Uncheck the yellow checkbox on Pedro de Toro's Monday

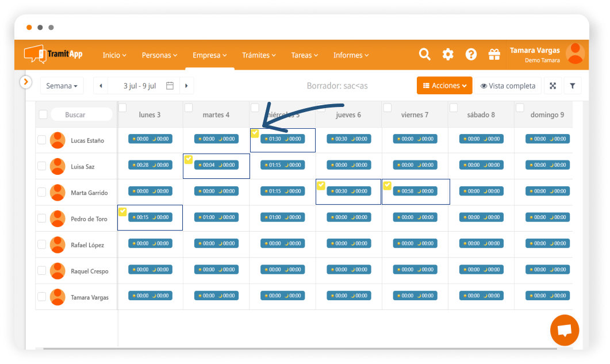pos(122,212)
